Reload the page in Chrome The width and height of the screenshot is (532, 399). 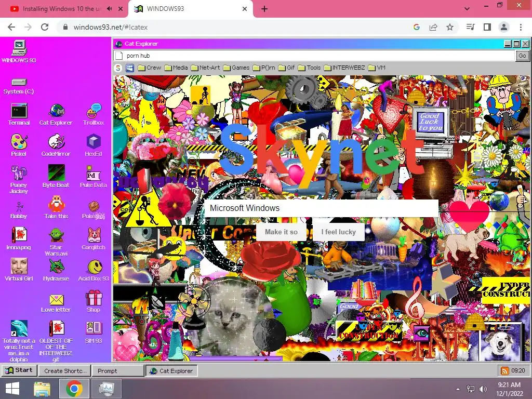click(x=45, y=27)
